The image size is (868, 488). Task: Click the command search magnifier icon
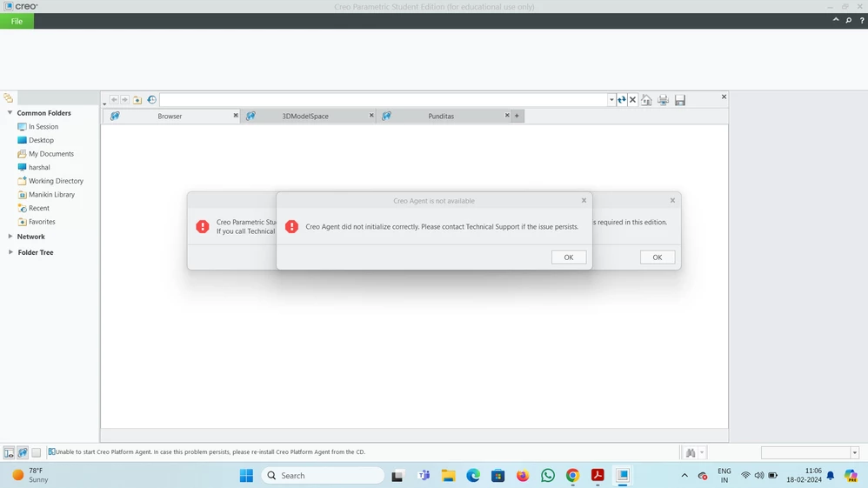click(849, 21)
